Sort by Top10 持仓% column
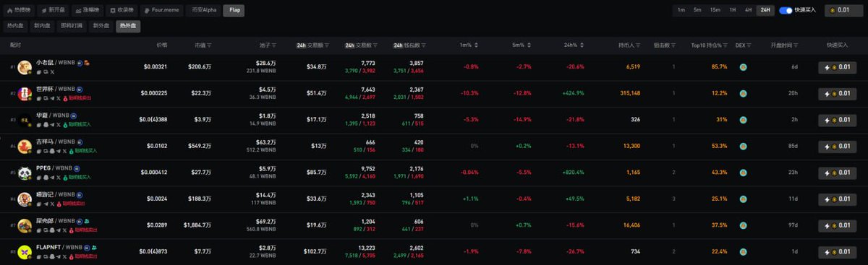868x265 pixels. tap(709, 45)
